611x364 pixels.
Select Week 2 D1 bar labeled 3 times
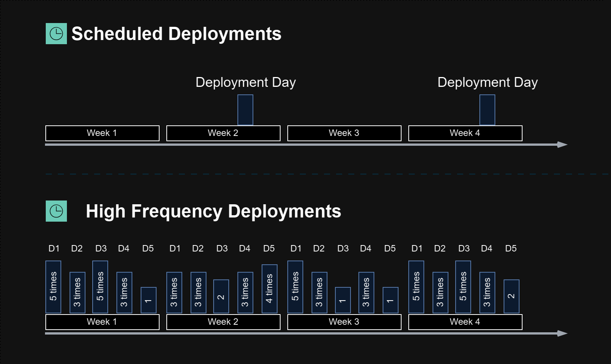click(174, 293)
